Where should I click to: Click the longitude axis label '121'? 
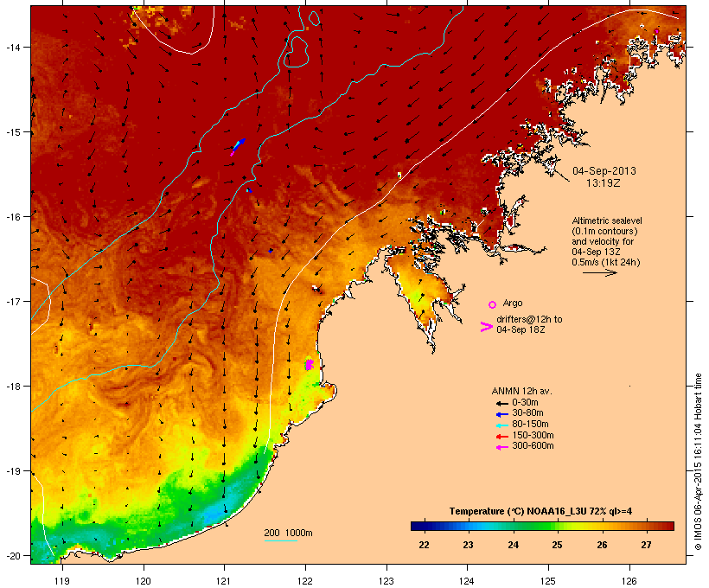[224, 581]
